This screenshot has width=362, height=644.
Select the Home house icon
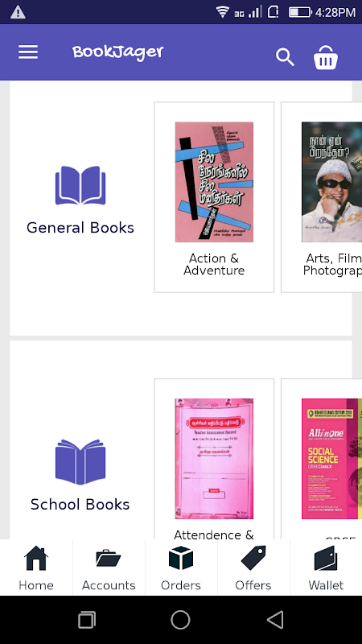click(x=36, y=558)
